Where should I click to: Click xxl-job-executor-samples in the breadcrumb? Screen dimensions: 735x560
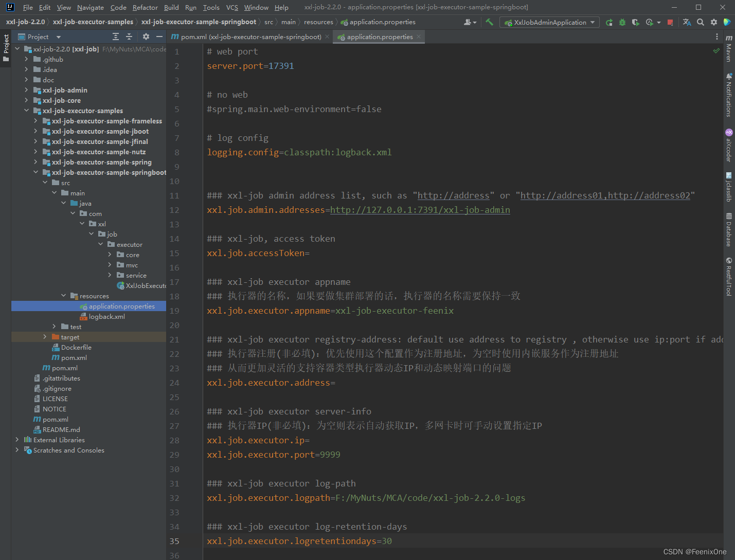point(93,22)
